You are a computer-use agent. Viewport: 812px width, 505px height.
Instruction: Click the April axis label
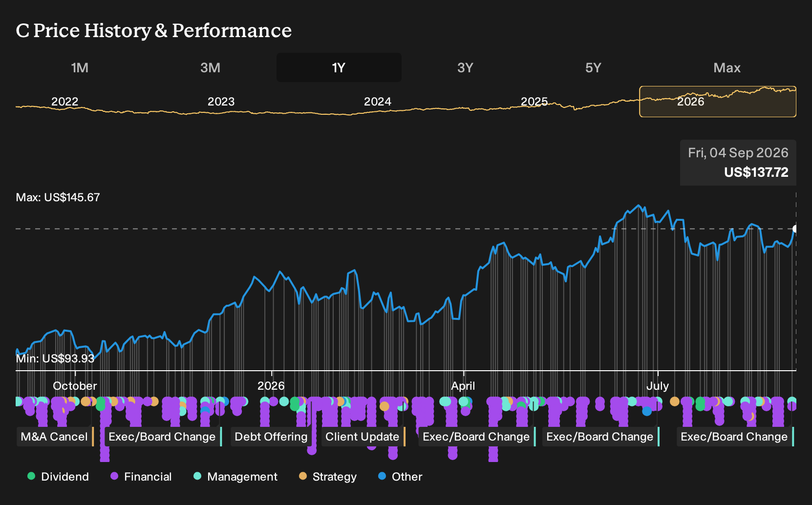point(463,386)
